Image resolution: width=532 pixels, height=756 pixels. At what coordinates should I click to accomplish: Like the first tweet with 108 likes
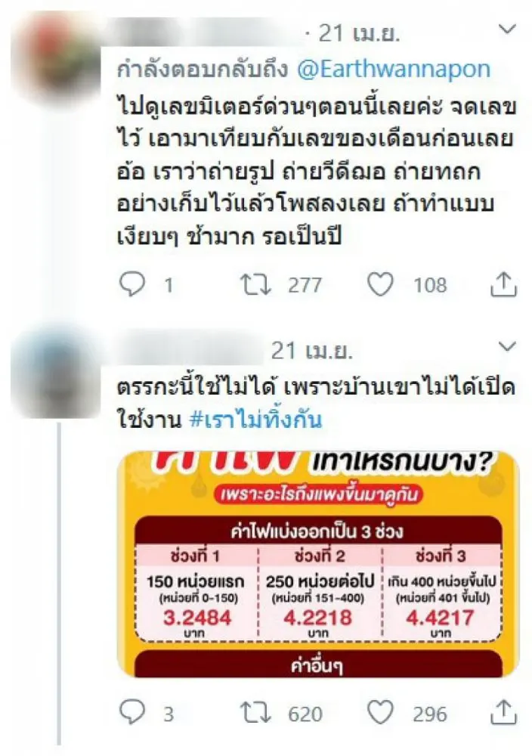pos(380,284)
